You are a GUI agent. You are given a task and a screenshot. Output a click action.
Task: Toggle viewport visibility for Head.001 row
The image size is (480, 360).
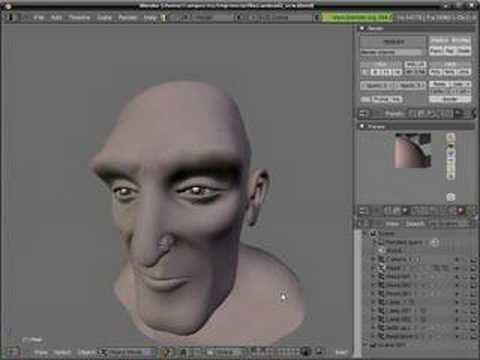pyautogui.click(x=457, y=277)
